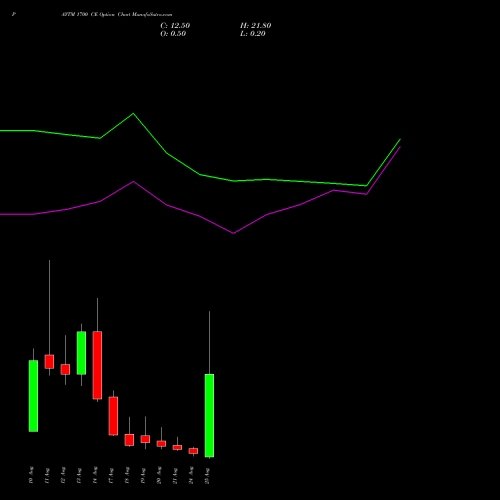
Task: Click the 13 Aug date label
Action: point(79,475)
